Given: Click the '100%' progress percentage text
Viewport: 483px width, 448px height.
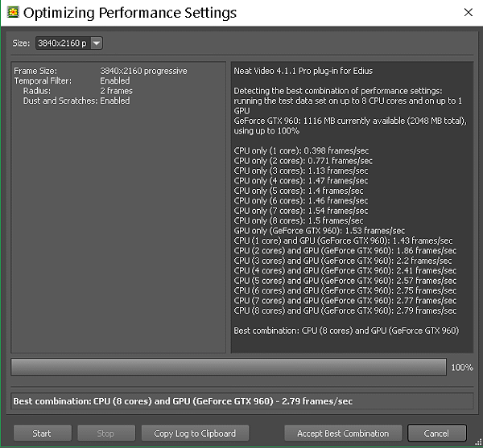Looking at the screenshot, I should point(462,368).
